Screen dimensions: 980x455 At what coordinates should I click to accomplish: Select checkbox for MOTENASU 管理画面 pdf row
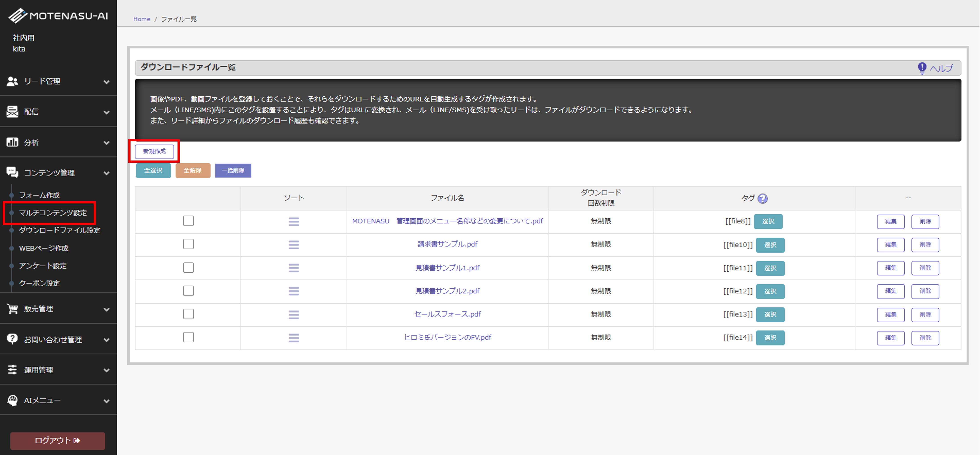[x=188, y=221]
